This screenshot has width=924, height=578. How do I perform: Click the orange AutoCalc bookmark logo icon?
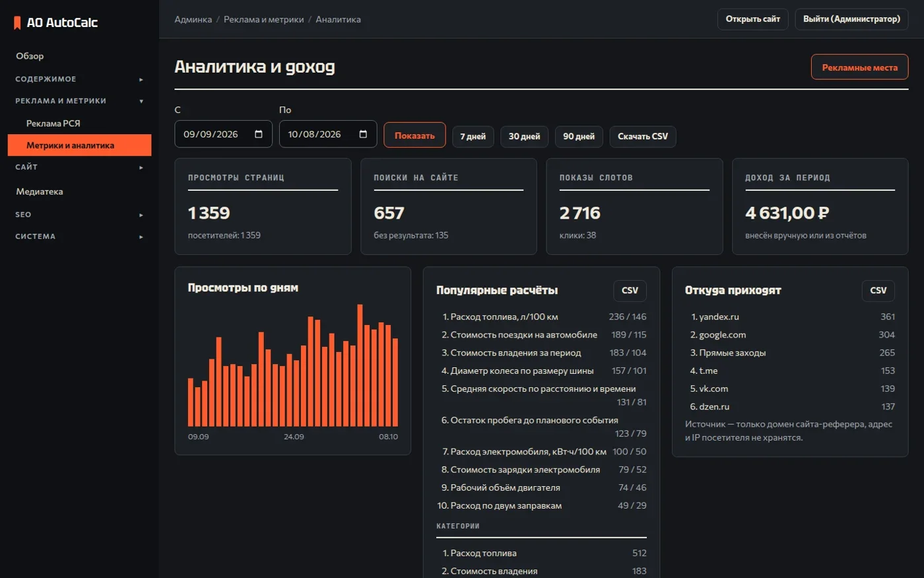(x=17, y=22)
